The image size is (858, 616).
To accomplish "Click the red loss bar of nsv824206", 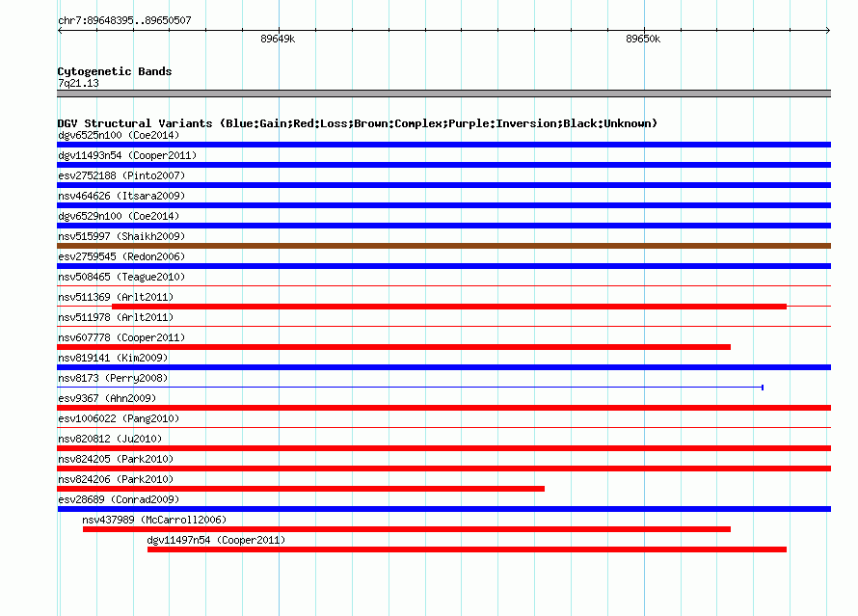I will point(301,489).
